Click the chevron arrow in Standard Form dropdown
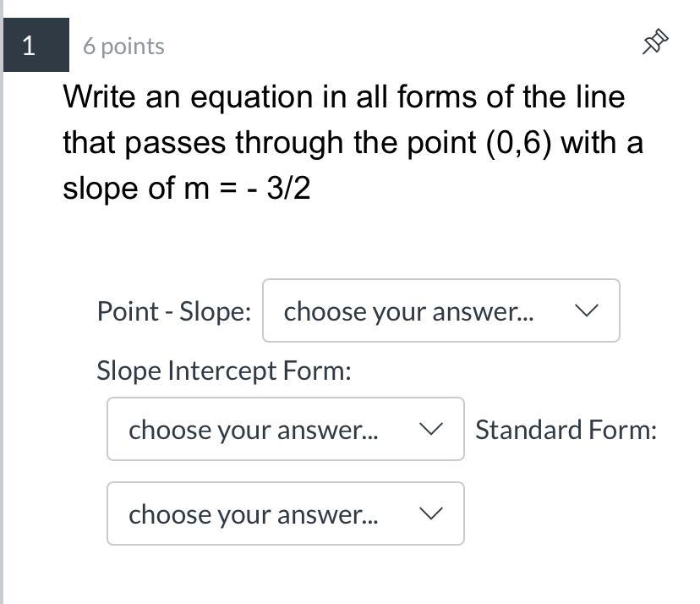Image resolution: width=700 pixels, height=604 pixels. click(x=431, y=514)
